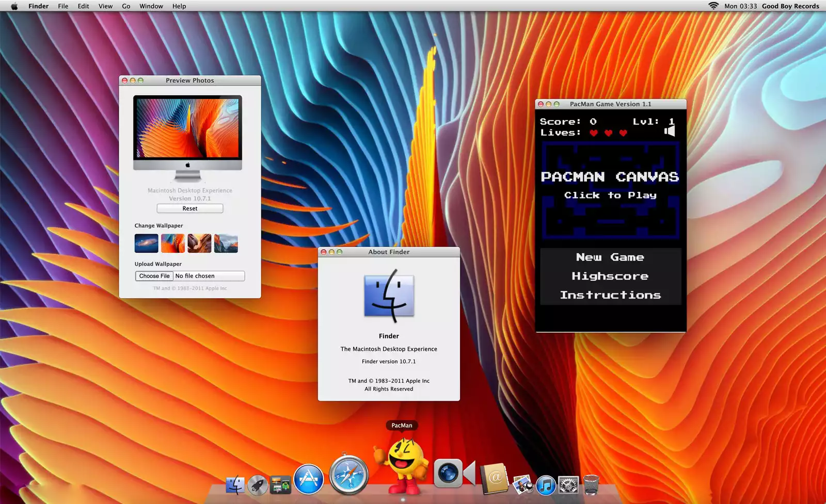Click the Finder face logo in About Finder
The image size is (826, 504).
pos(389,295)
